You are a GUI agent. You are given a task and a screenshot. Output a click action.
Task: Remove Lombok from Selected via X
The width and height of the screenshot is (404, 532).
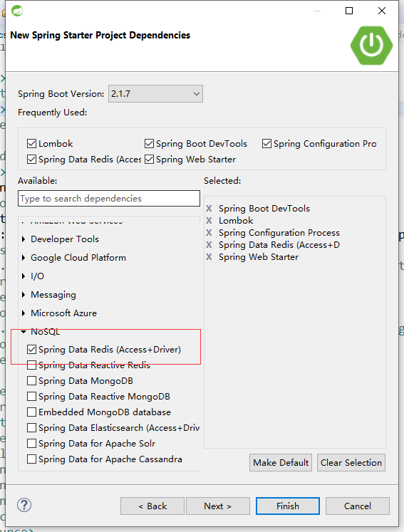pos(209,221)
